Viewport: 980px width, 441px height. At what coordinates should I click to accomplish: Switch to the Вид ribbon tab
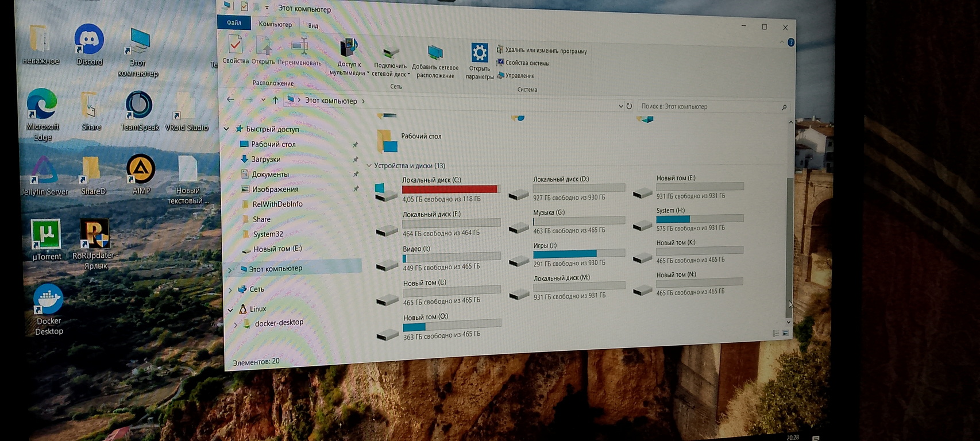tap(313, 25)
